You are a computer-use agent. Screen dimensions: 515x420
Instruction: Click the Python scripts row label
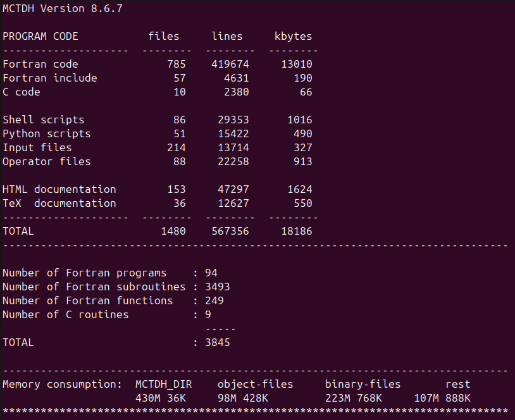[x=47, y=133]
